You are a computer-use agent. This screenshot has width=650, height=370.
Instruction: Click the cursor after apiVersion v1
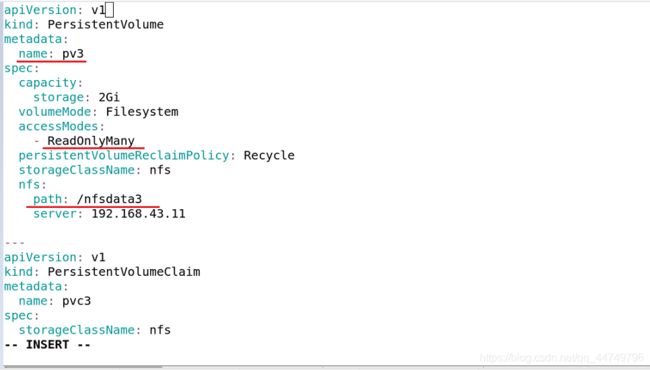(109, 10)
